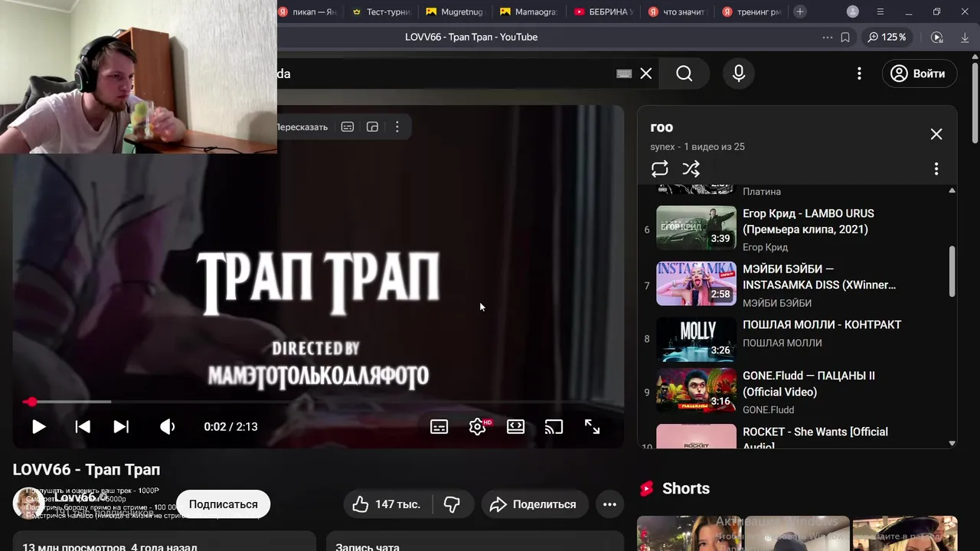The width and height of the screenshot is (980, 551).
Task: Switch to the тренинг рм browser tab
Action: coord(751,11)
